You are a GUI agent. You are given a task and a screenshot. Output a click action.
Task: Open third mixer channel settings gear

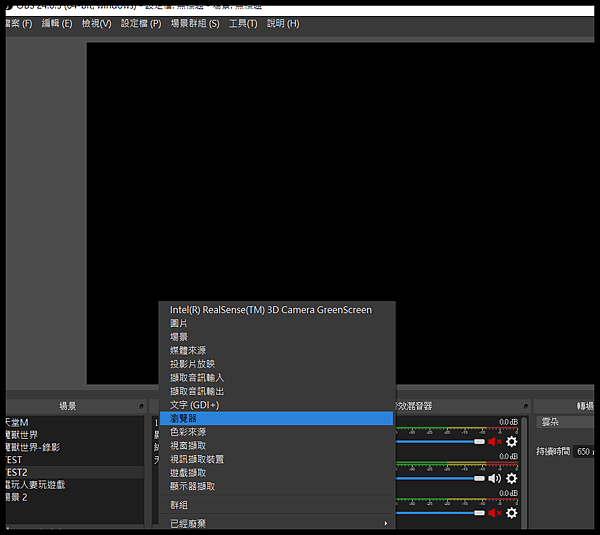pos(512,513)
